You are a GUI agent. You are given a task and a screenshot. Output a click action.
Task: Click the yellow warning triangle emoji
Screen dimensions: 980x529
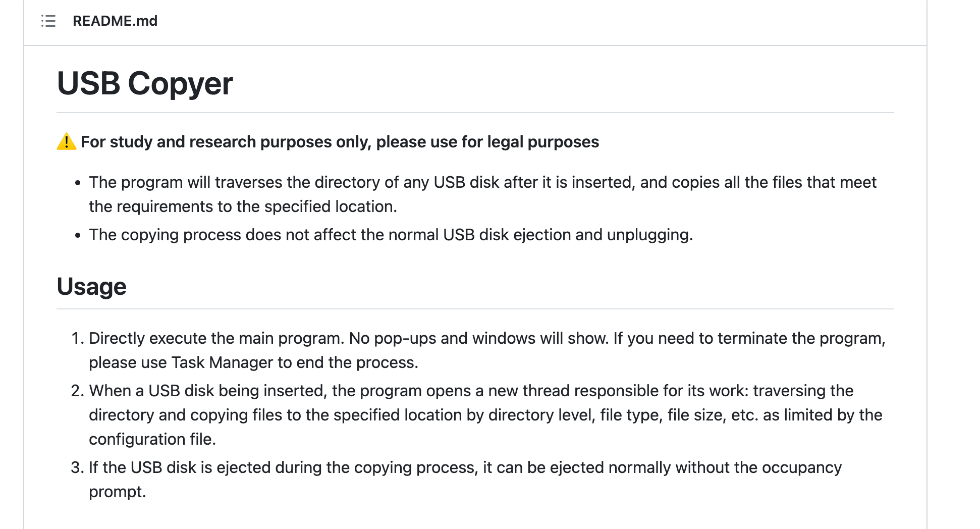pos(66,142)
